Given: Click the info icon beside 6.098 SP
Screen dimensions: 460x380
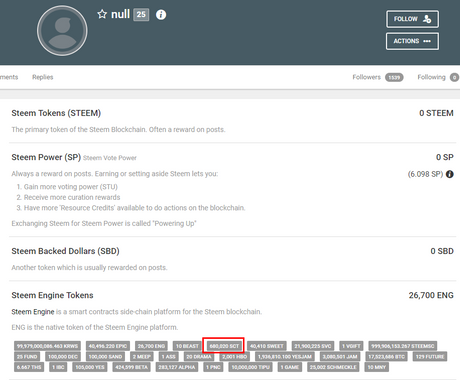Looking at the screenshot, I should point(450,174).
